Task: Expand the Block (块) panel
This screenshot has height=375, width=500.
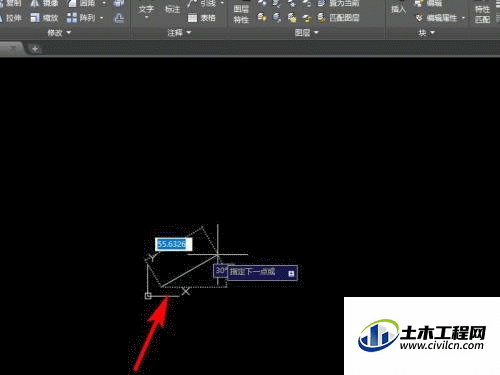Action: pyautogui.click(x=427, y=33)
